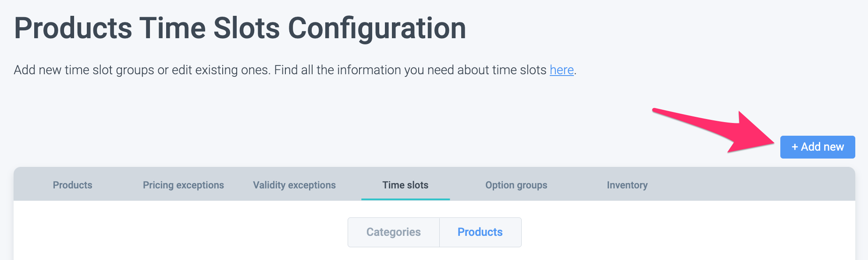The width and height of the screenshot is (868, 260).
Task: Open the Products tab in gray tab bar
Action: pyautogui.click(x=72, y=185)
